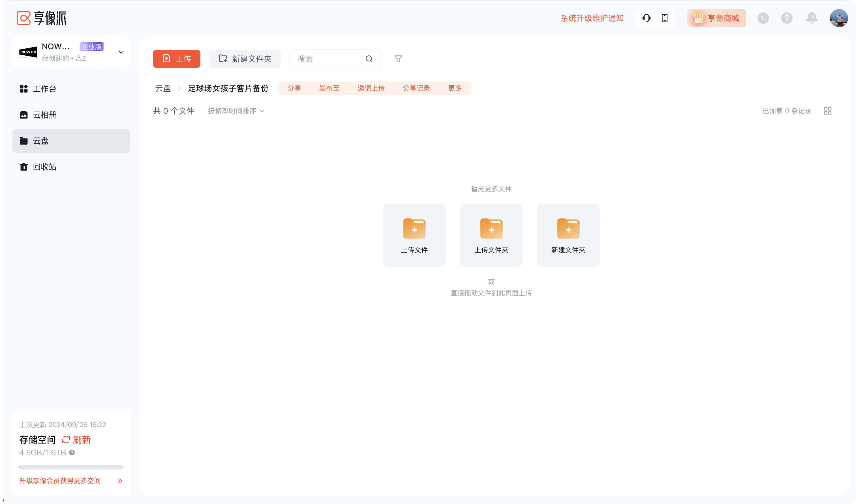Viewport: 856px width, 504px height.
Task: Open 按修改时间排序 sort dropdown
Action: (236, 111)
